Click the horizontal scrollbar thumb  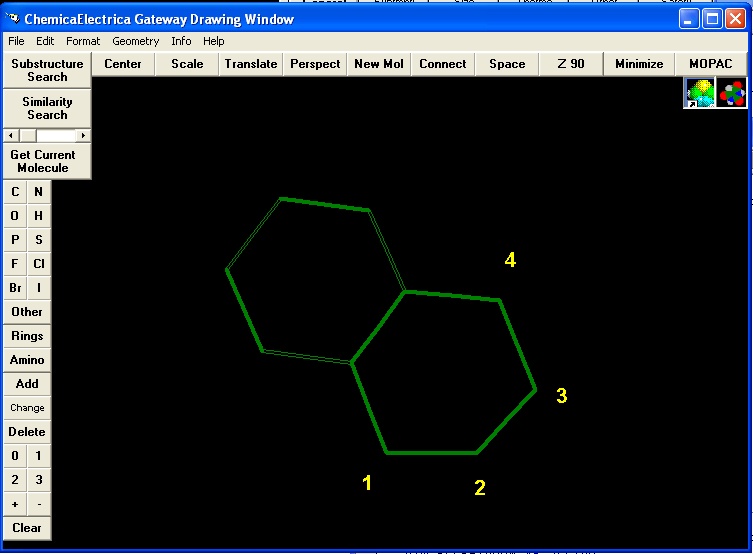[x=28, y=136]
